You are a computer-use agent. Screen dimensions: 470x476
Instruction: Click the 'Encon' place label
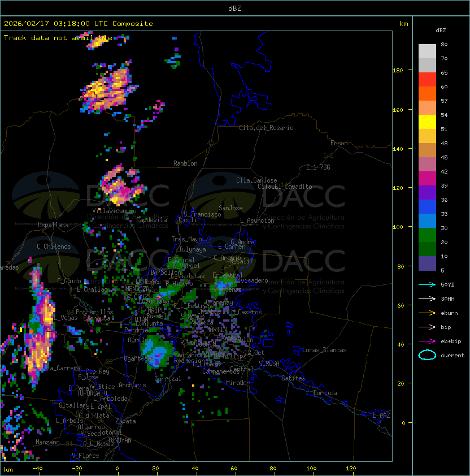(x=339, y=143)
